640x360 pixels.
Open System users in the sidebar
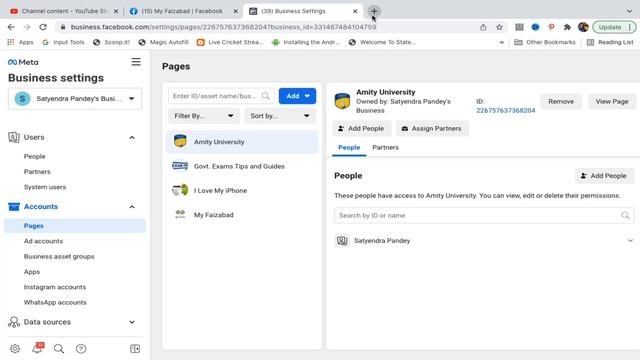[x=45, y=187]
